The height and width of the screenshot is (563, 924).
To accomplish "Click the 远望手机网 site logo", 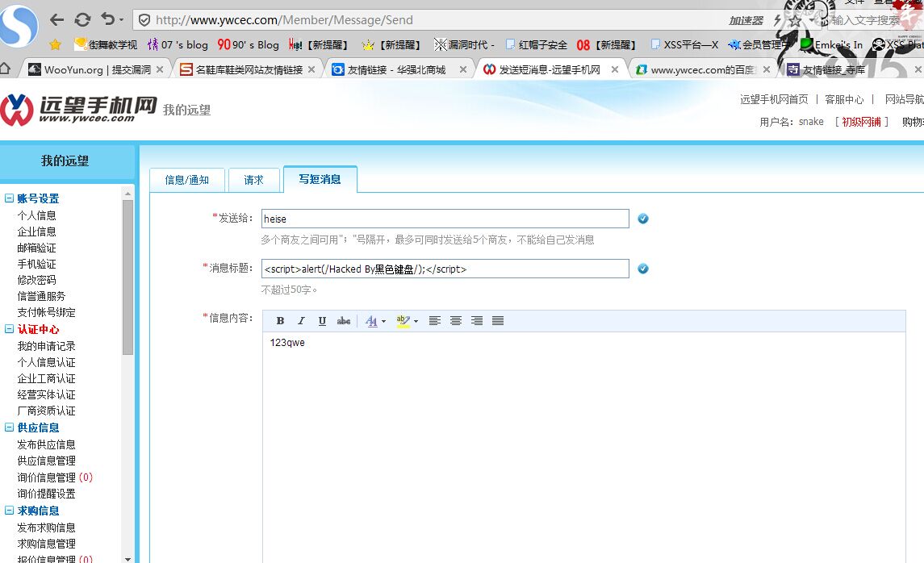I will coord(79,110).
